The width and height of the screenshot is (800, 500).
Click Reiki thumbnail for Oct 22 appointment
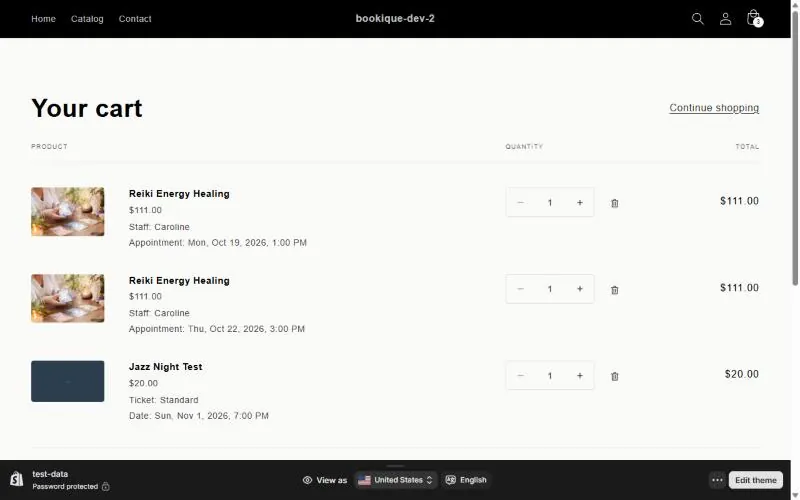[68, 298]
